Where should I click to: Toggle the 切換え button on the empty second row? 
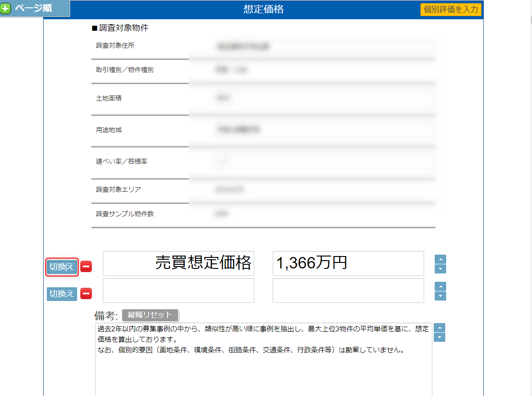point(62,294)
